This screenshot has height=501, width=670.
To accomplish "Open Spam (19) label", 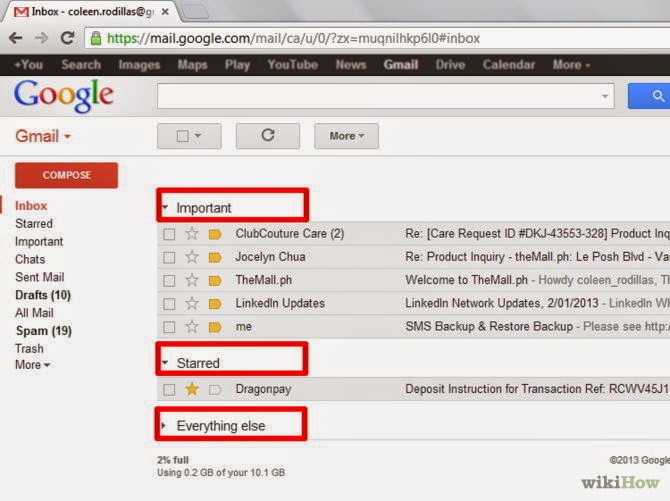I will coord(44,331).
